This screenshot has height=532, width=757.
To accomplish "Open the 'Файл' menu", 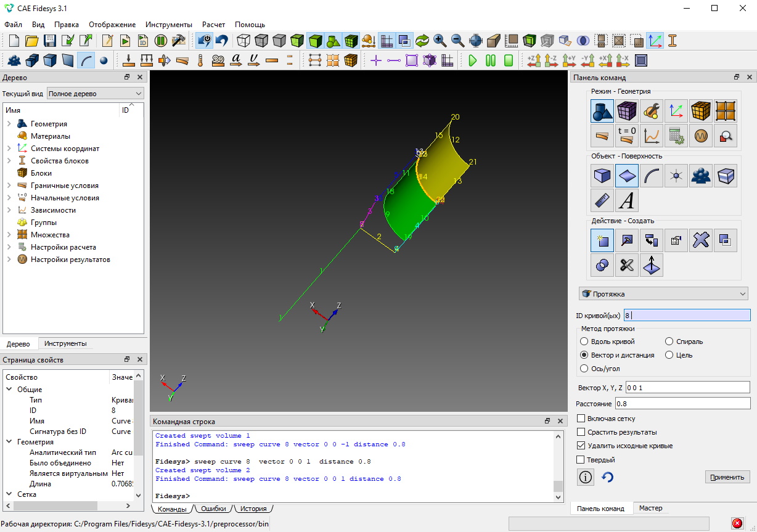I will pos(13,25).
